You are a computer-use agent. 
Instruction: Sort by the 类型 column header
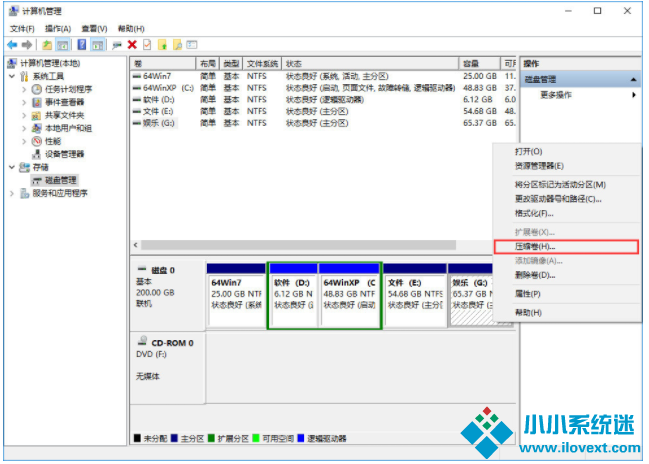click(x=231, y=64)
